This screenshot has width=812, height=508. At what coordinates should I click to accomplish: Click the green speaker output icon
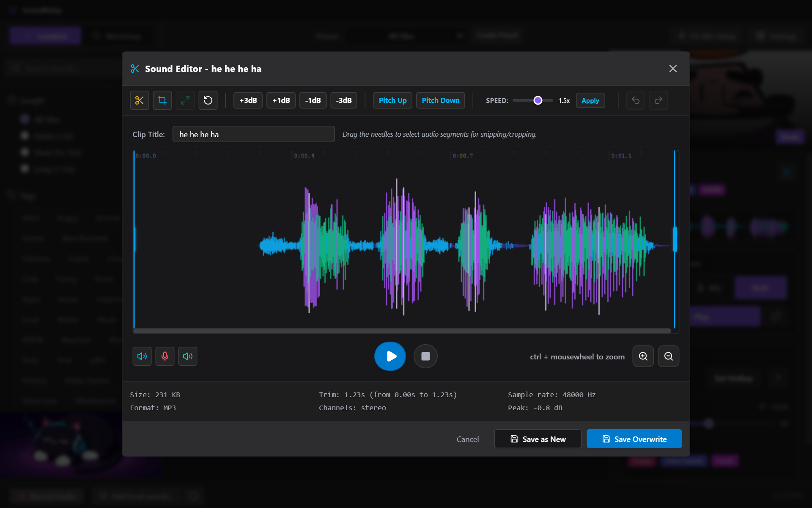tap(188, 356)
